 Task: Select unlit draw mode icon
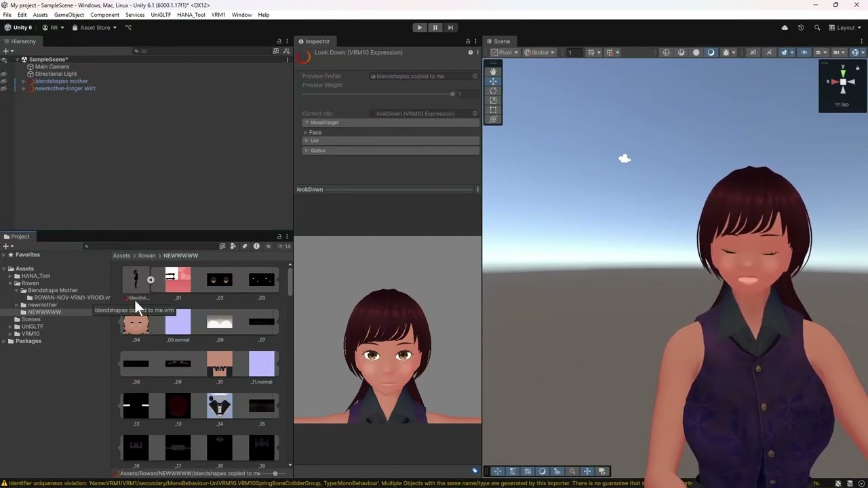[696, 52]
